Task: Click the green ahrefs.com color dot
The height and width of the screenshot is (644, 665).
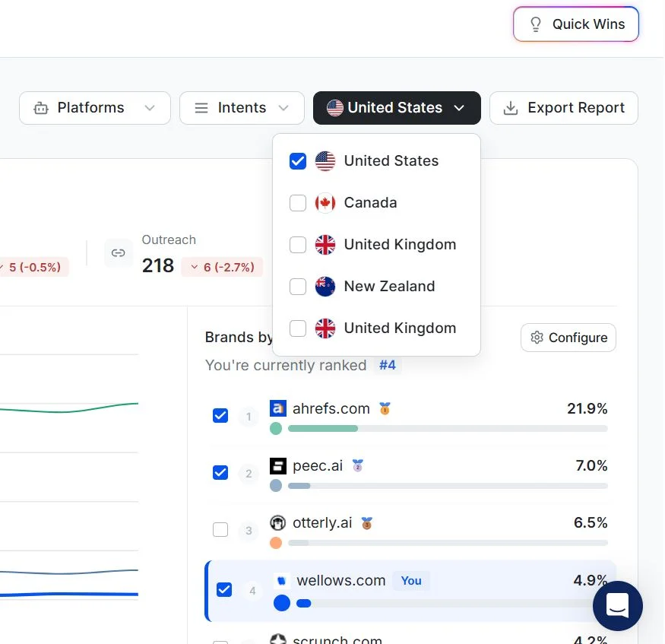Action: click(x=276, y=429)
